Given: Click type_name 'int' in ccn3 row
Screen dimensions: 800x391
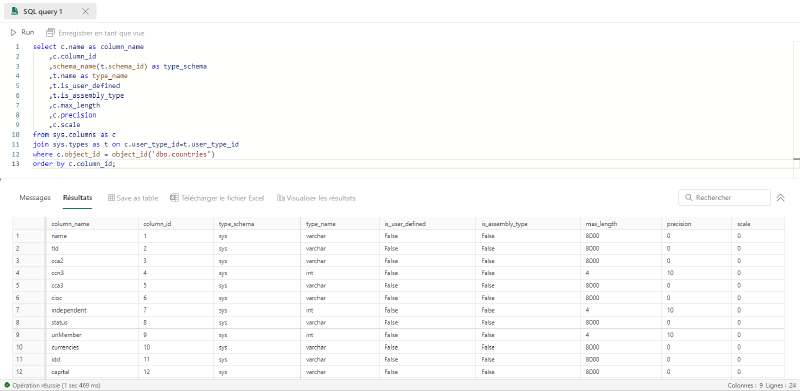Looking at the screenshot, I should (340, 273).
